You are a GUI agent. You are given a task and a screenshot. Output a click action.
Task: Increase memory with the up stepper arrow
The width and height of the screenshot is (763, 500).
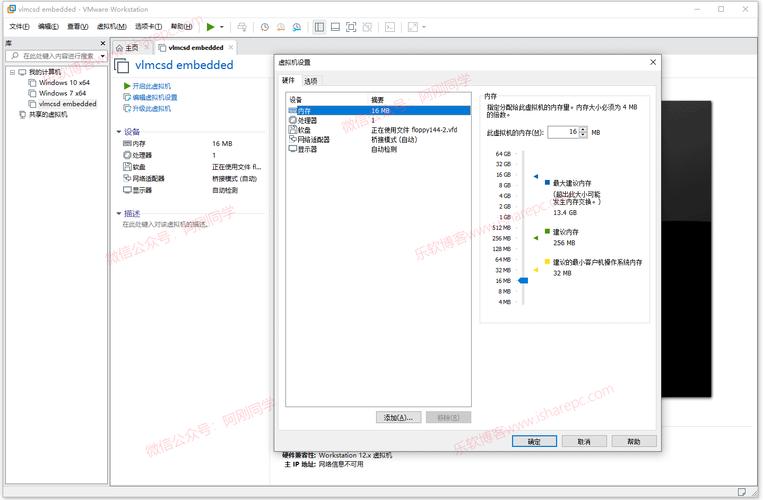coord(583,129)
